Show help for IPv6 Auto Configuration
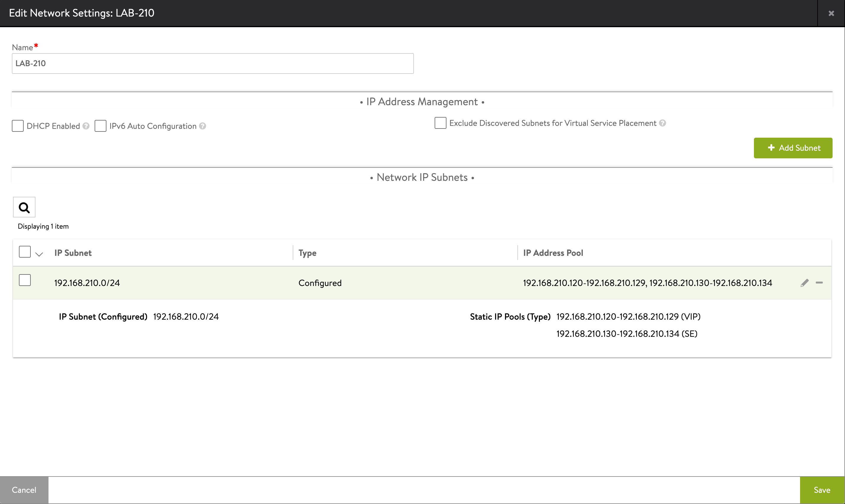The width and height of the screenshot is (845, 504). coord(203,126)
